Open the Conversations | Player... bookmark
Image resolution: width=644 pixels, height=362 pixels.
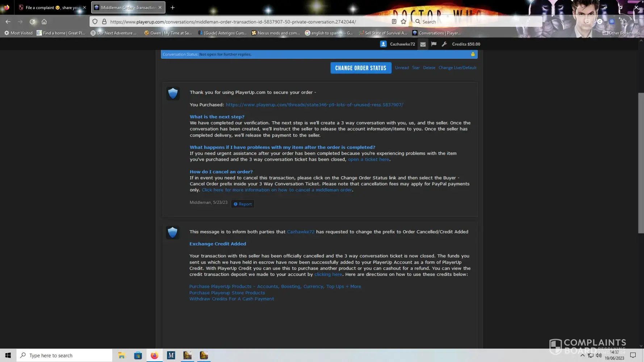(436, 33)
